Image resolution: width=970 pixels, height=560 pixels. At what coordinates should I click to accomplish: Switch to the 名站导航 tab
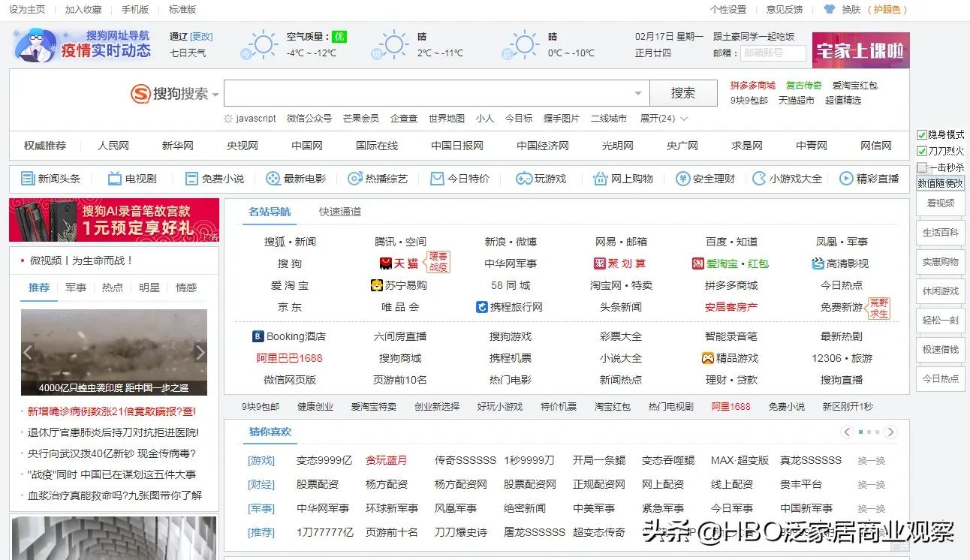tap(270, 212)
